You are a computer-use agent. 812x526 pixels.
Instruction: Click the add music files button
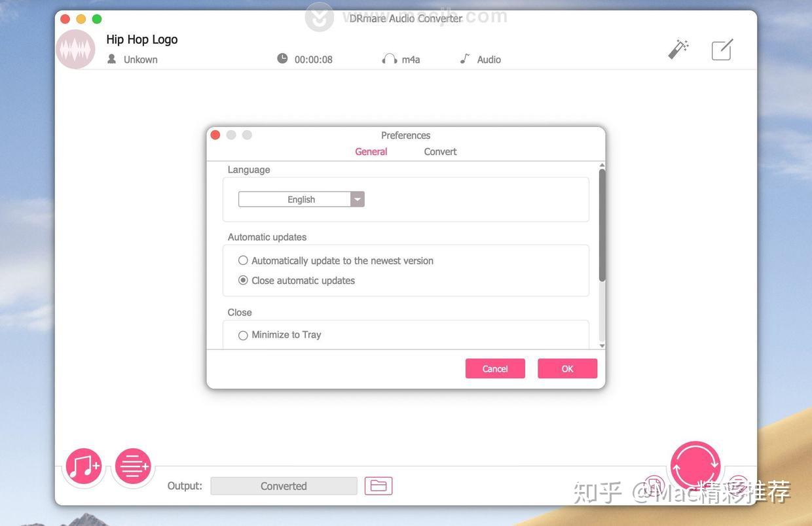pos(84,466)
